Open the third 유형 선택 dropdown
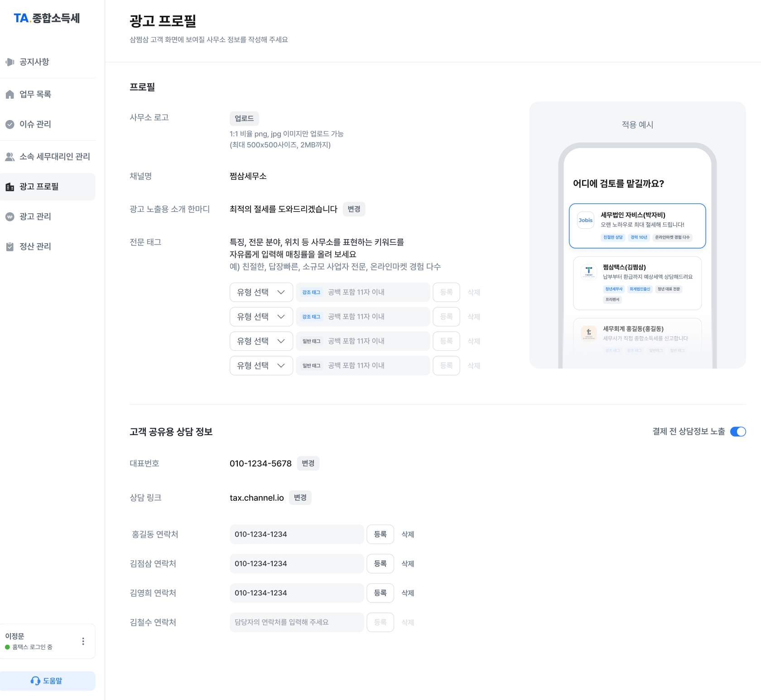 point(261,341)
